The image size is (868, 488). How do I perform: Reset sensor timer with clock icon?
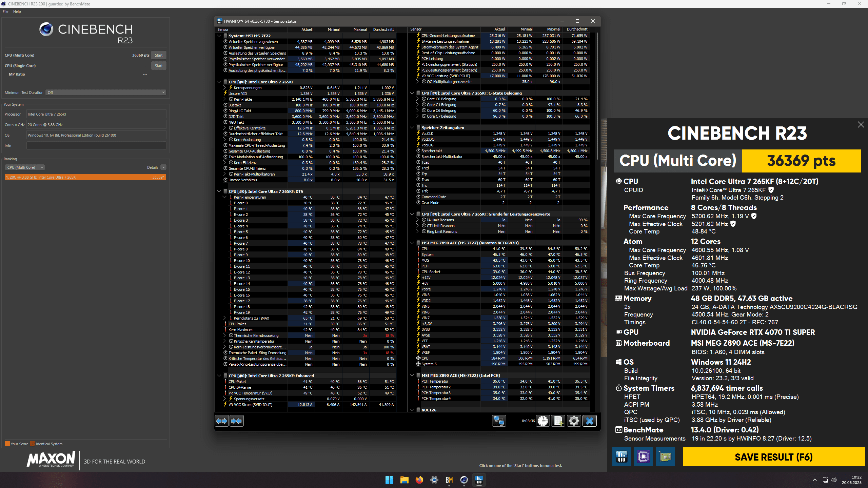tap(543, 421)
